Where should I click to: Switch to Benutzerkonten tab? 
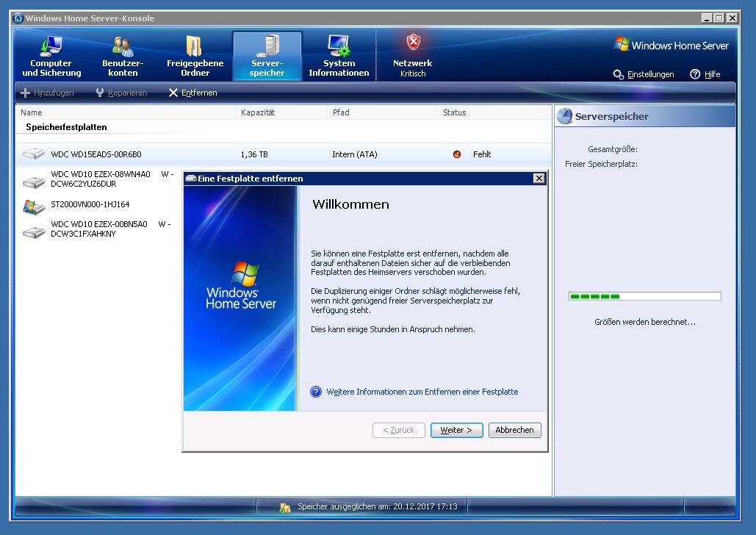click(123, 57)
